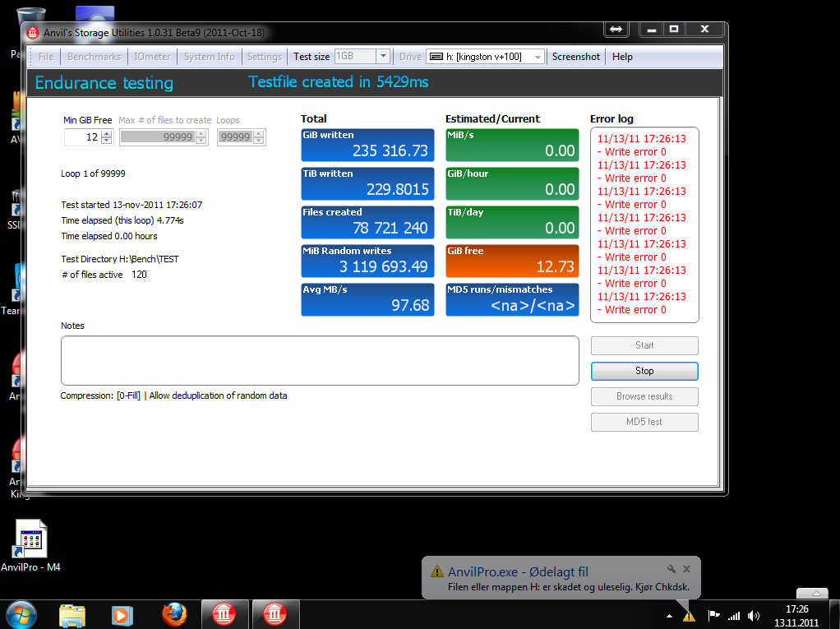
Task: Open the Help menu
Action: 622,57
